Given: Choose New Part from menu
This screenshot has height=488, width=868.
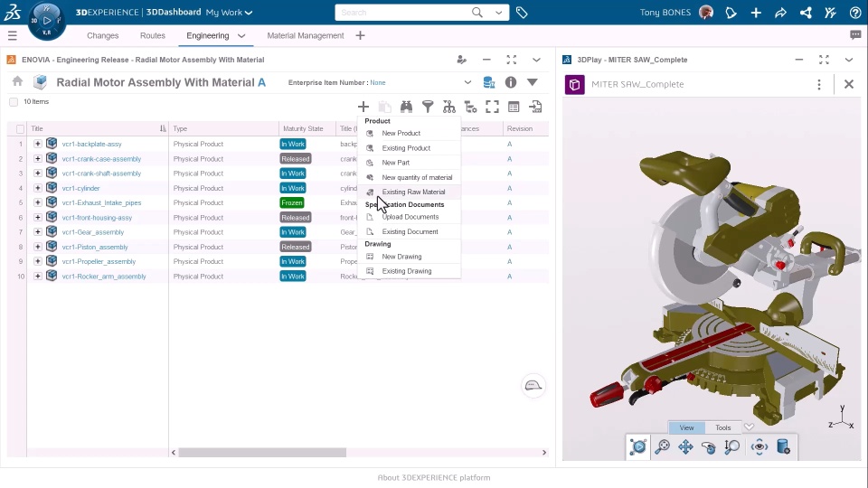Looking at the screenshot, I should 409,163.
